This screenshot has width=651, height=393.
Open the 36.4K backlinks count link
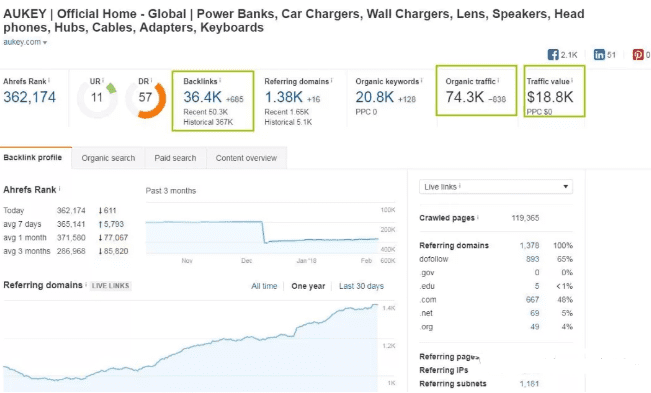pyautogui.click(x=203, y=97)
